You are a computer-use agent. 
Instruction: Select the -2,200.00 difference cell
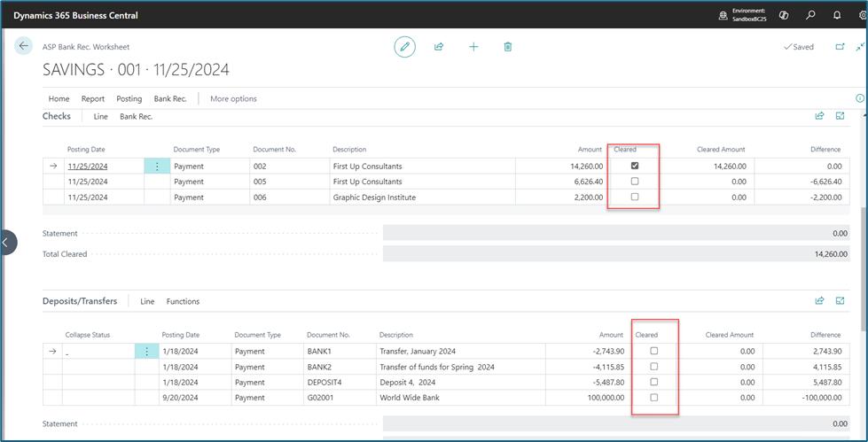tap(802, 197)
